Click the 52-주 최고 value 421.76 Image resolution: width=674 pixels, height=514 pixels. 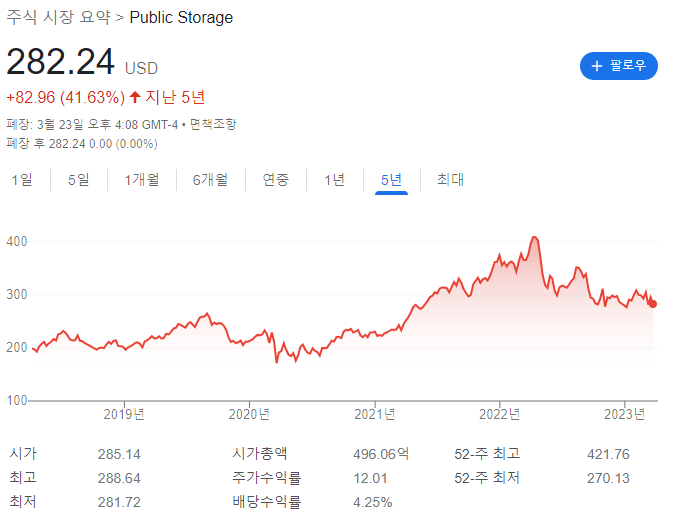[x=608, y=454]
